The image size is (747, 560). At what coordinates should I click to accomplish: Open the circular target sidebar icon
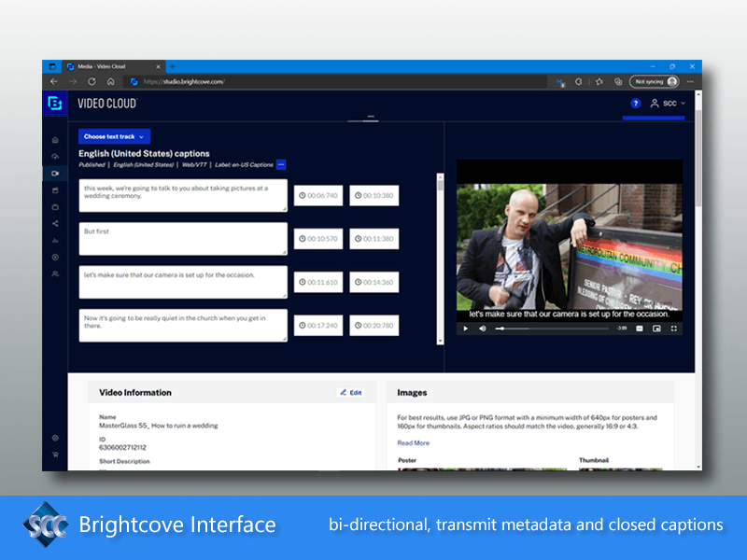pos(55,258)
